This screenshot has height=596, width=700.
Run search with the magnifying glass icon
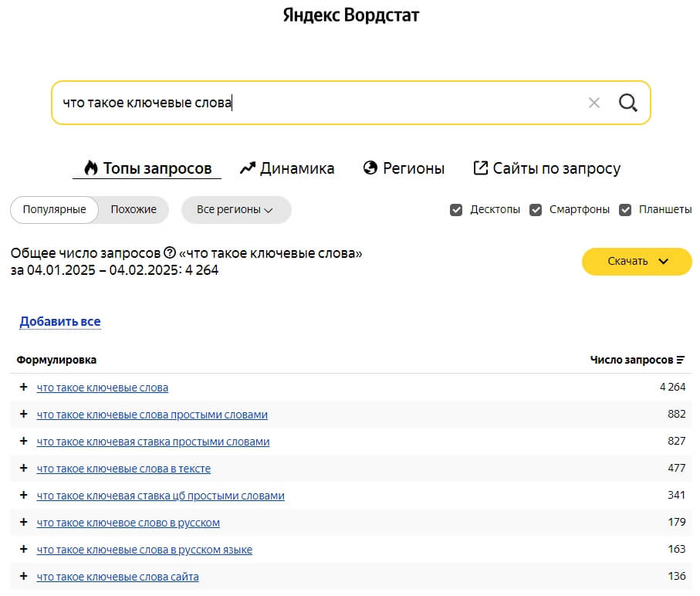(627, 103)
